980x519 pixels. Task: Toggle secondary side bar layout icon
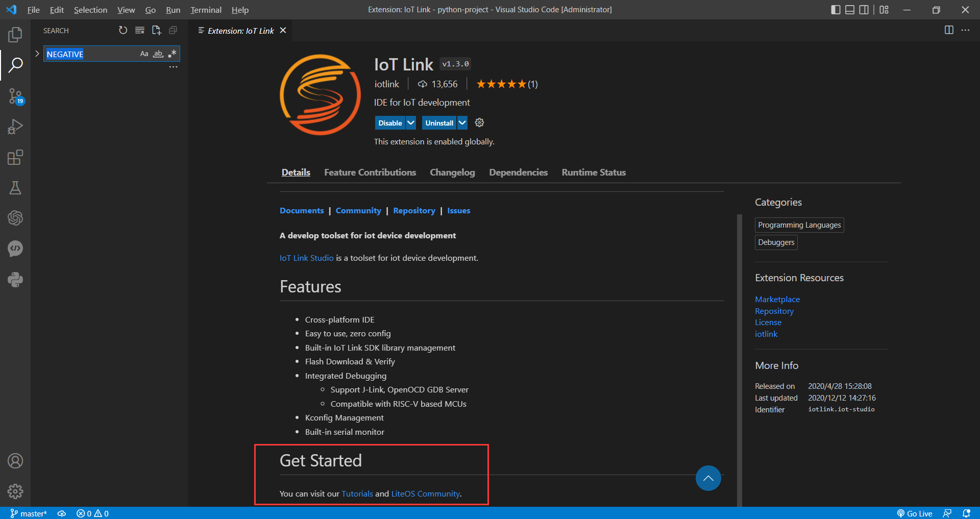coord(864,10)
